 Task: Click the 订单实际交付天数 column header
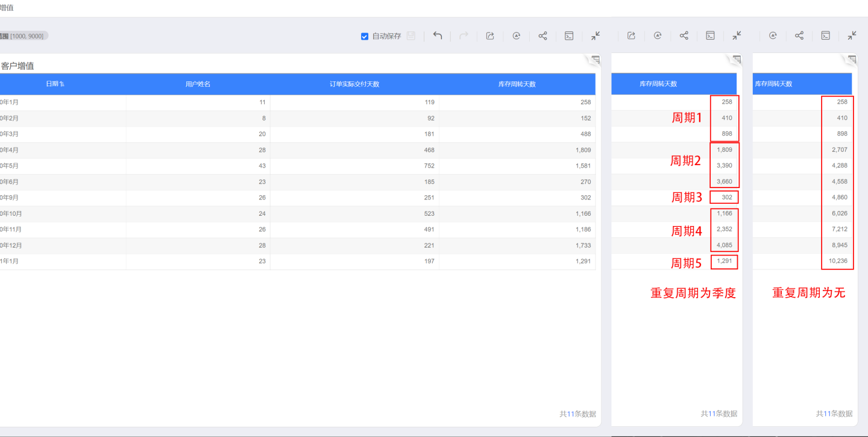click(354, 84)
